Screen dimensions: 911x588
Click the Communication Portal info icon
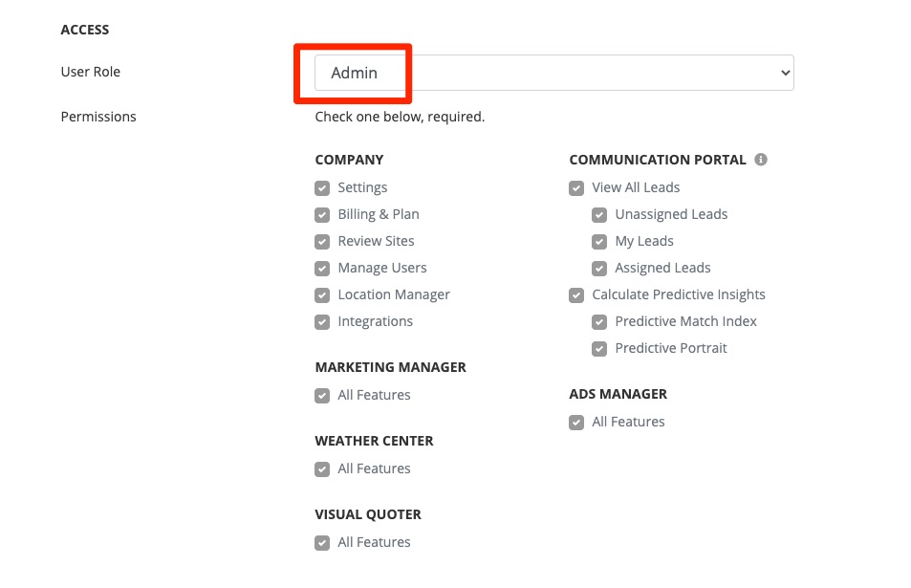click(x=761, y=160)
